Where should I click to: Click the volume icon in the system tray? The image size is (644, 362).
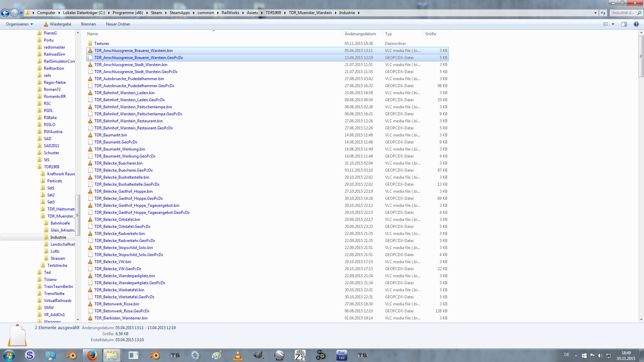(600, 356)
